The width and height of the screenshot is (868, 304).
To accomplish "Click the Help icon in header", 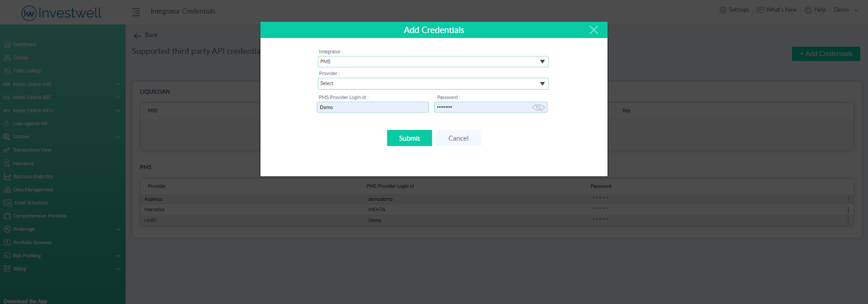I will coord(808,10).
